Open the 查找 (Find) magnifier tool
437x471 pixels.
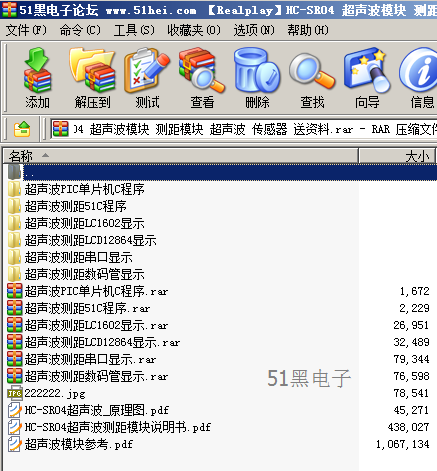312,78
